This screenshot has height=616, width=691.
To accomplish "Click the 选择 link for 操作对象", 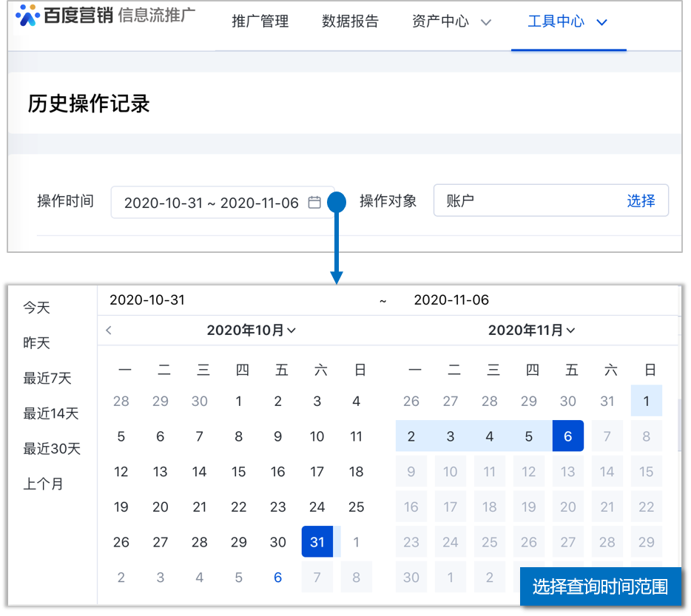I will 641,200.
